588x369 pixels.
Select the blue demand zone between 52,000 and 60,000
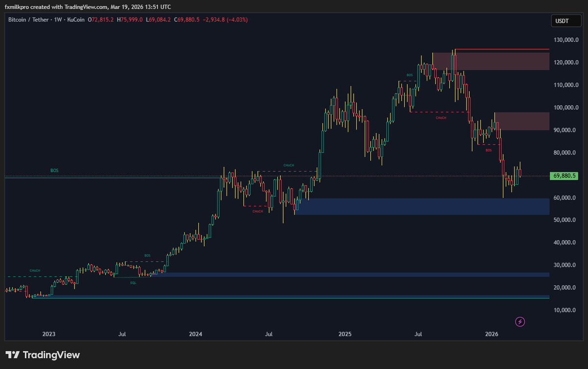click(422, 206)
